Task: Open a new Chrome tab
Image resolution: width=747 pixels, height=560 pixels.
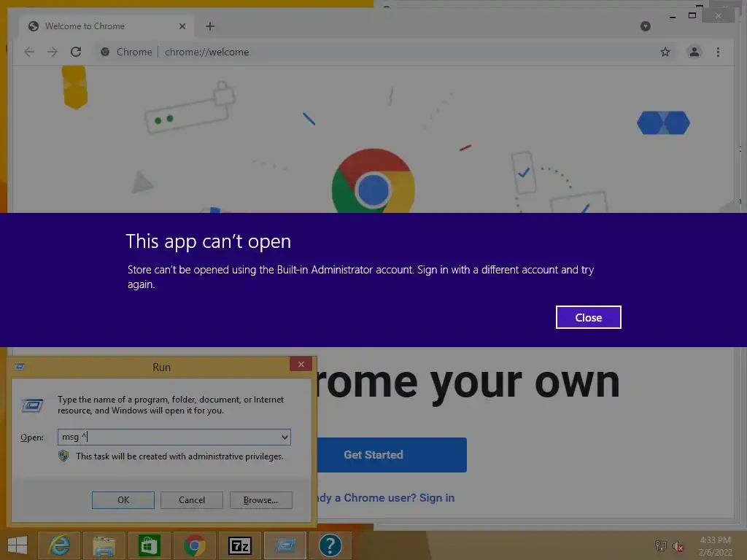Action: pos(209,26)
